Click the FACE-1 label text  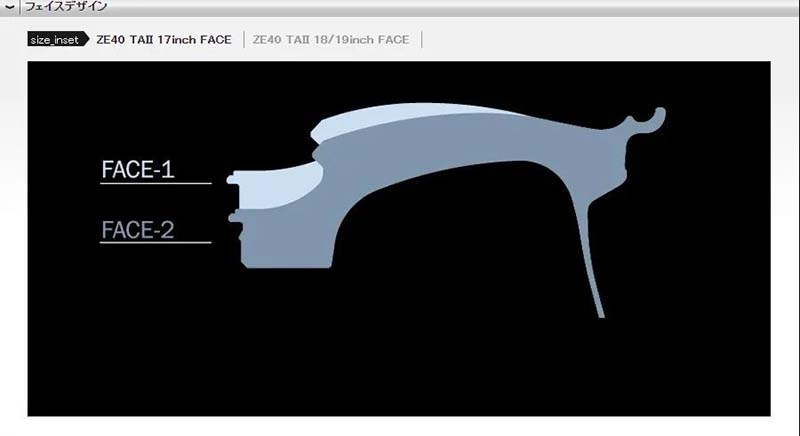tap(138, 170)
